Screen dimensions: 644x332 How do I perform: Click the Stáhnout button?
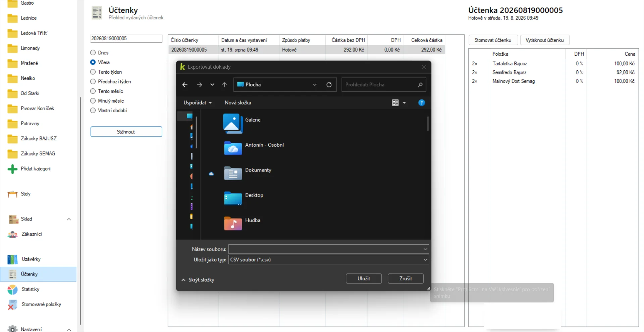click(126, 132)
